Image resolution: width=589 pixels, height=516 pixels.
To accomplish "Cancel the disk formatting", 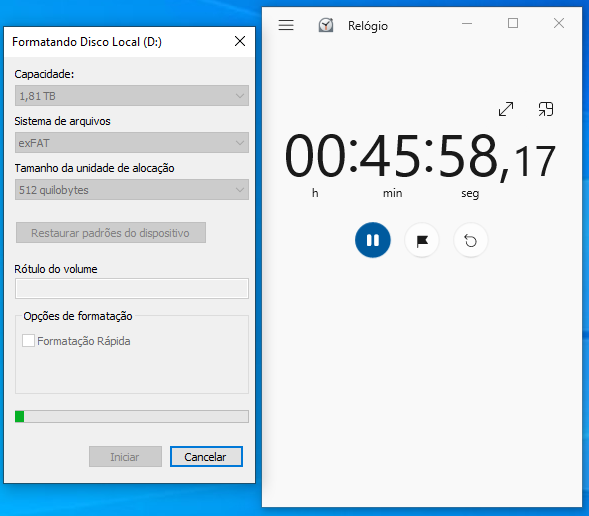I will tap(206, 457).
